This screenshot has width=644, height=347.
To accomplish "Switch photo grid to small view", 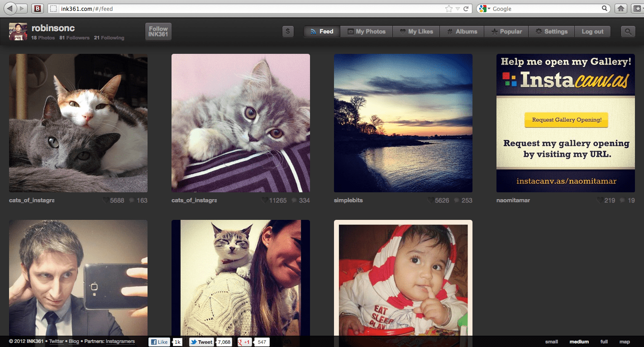I will (552, 342).
